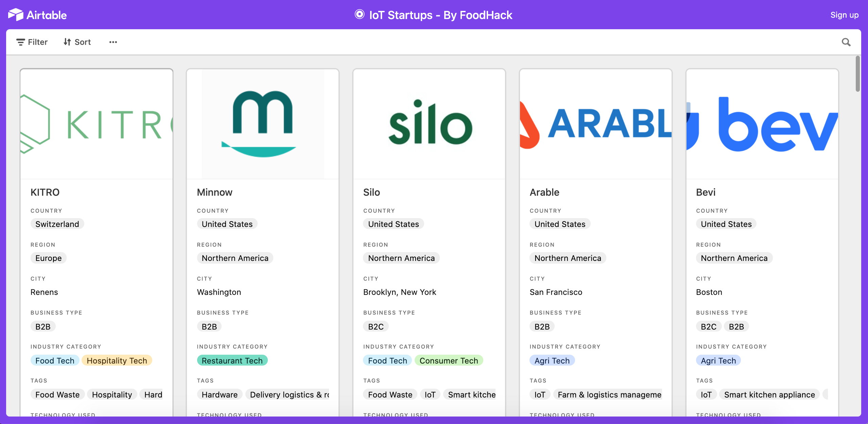Click the Consumer Tech category tag
The width and height of the screenshot is (868, 424).
(x=449, y=360)
